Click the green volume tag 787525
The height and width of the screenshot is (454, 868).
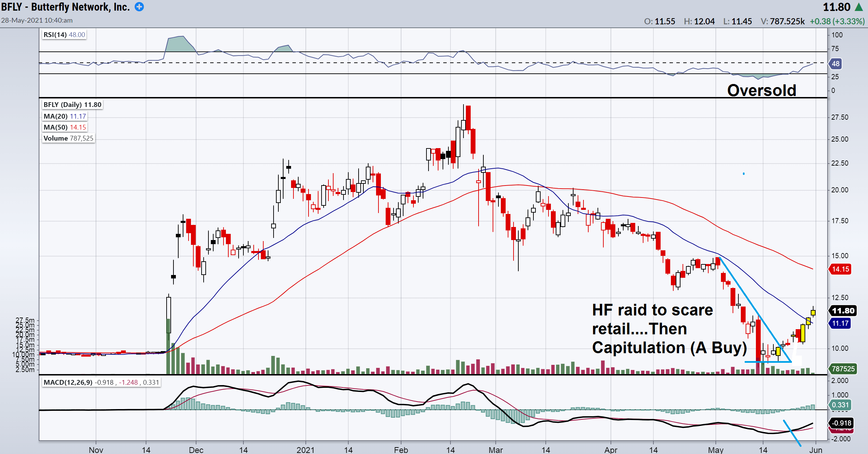pyautogui.click(x=843, y=369)
